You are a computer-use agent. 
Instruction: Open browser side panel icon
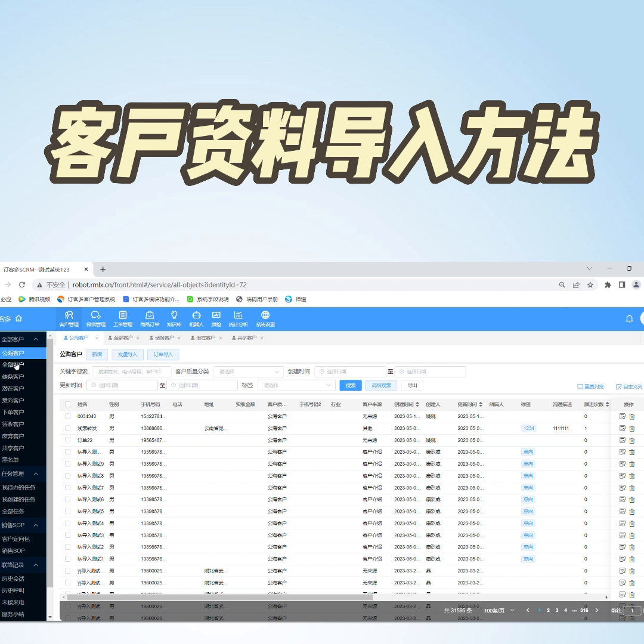[622, 284]
